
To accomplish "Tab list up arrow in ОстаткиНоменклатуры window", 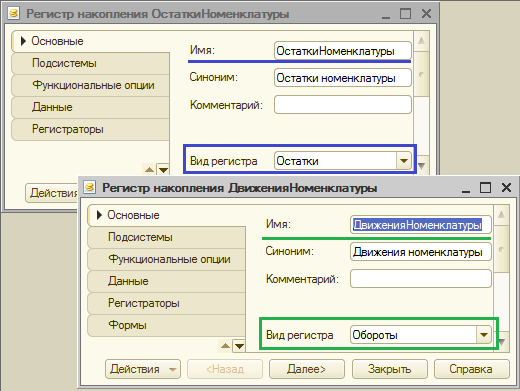I will pos(149,170).
